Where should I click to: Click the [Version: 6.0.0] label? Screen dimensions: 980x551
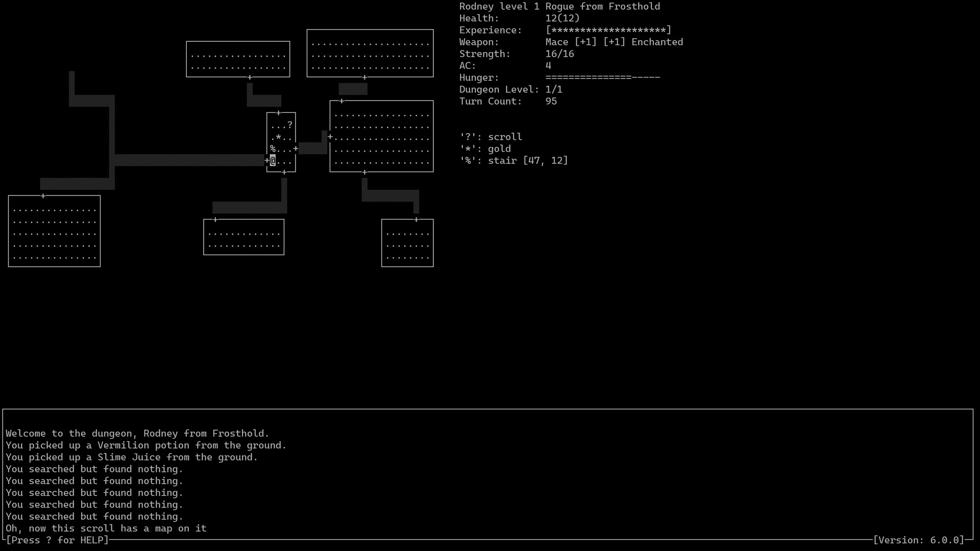point(918,540)
